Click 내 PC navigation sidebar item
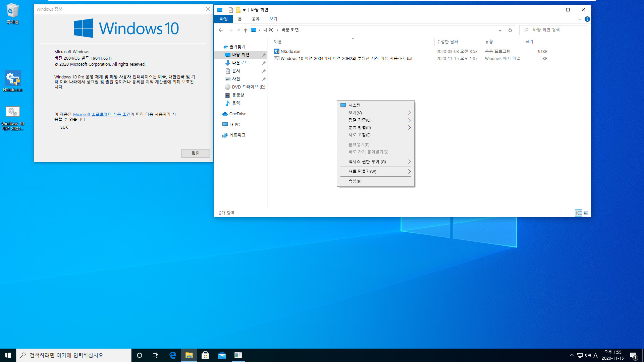 point(234,124)
